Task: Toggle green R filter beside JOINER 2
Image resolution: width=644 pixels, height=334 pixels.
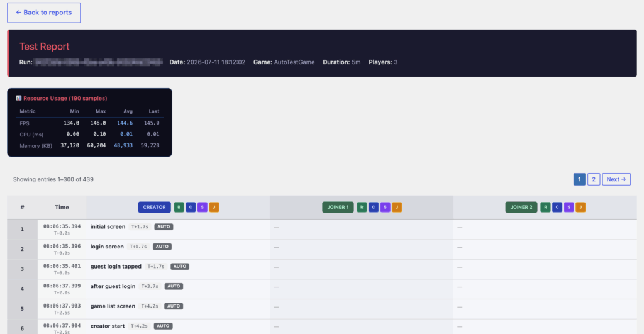Action: pyautogui.click(x=545, y=207)
